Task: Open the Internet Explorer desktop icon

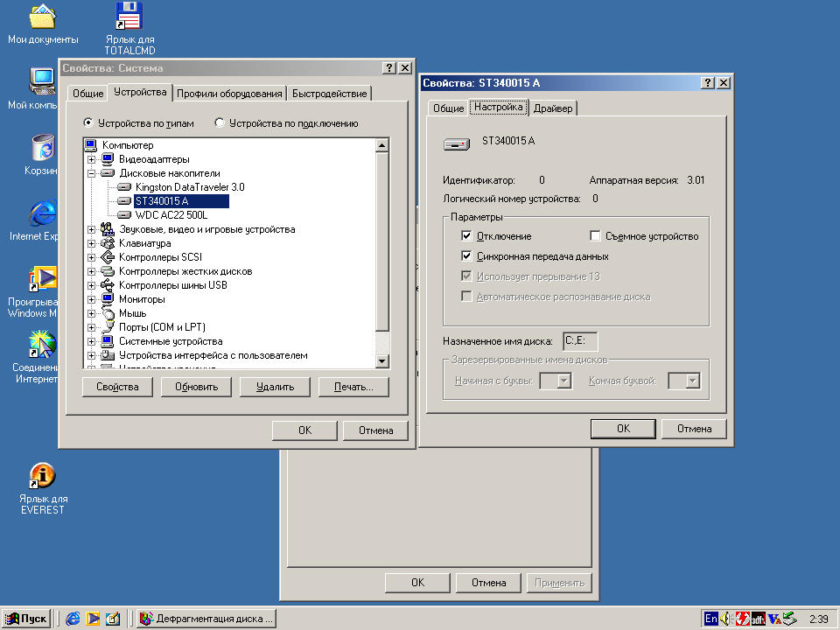Action: tap(42, 213)
